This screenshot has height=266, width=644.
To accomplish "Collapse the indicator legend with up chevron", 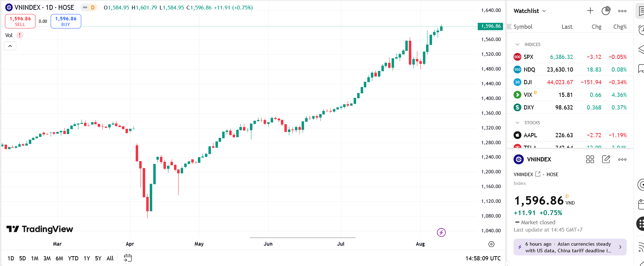I will click(x=10, y=46).
